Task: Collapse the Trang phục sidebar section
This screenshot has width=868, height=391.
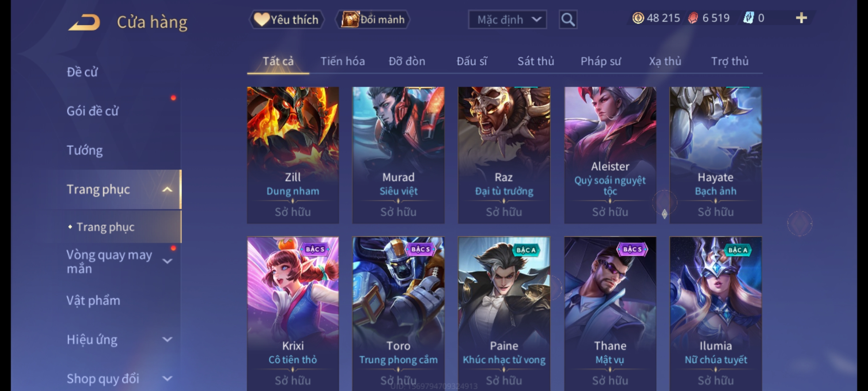Action: tap(167, 189)
